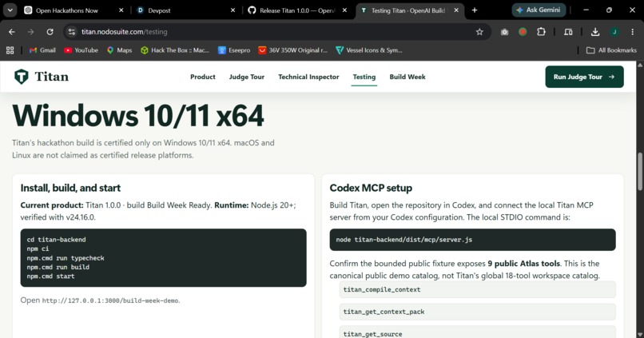Click the Windows 10/11 x64 heading
The image size is (644, 338).
click(138, 115)
